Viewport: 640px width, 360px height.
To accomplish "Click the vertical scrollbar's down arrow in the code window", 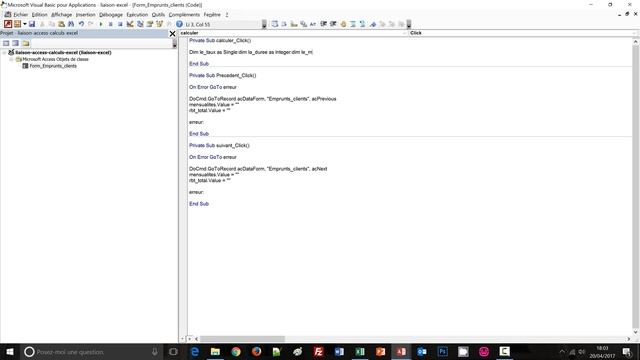I will point(636,332).
